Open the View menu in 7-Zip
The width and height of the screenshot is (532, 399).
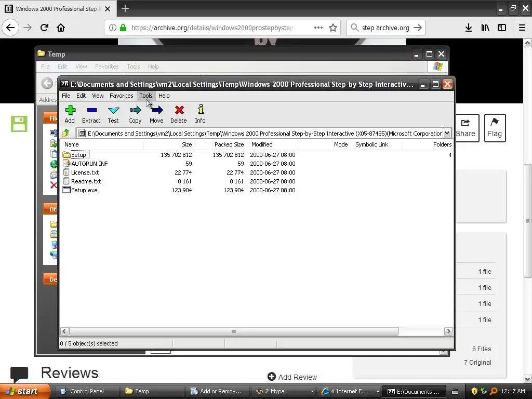(98, 96)
